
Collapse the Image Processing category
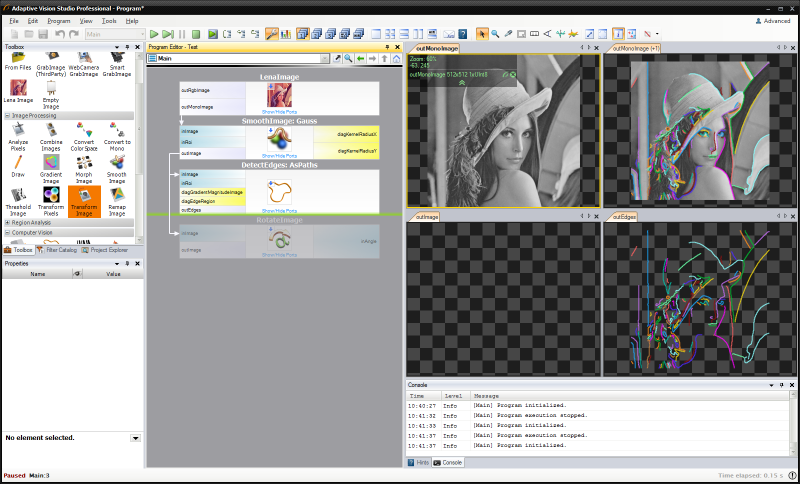[x=8, y=116]
